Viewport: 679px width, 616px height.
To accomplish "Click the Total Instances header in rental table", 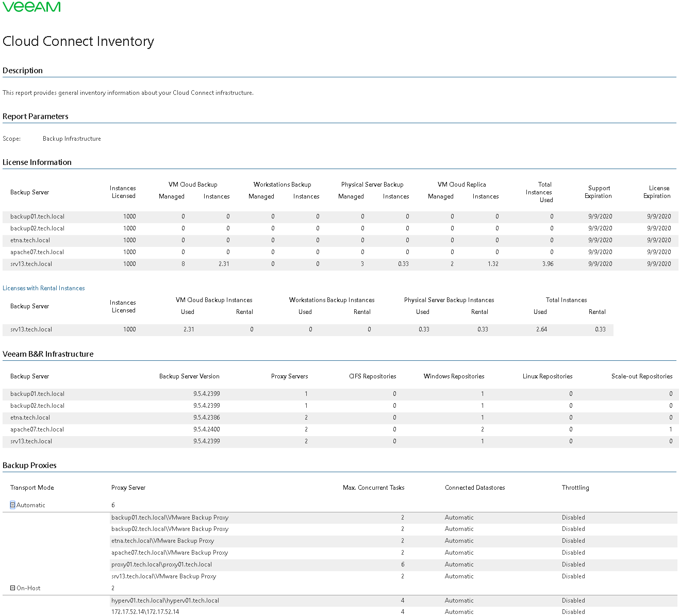I will tap(567, 300).
